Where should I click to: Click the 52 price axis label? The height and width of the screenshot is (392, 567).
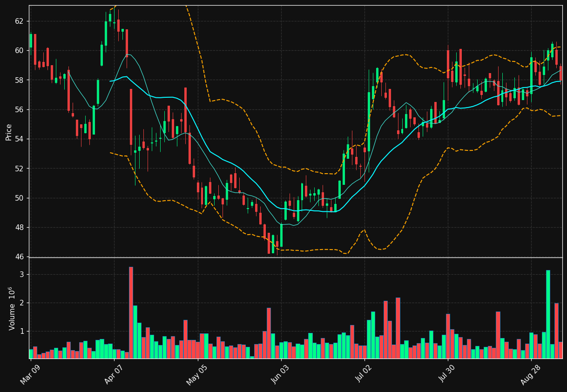tap(20, 169)
